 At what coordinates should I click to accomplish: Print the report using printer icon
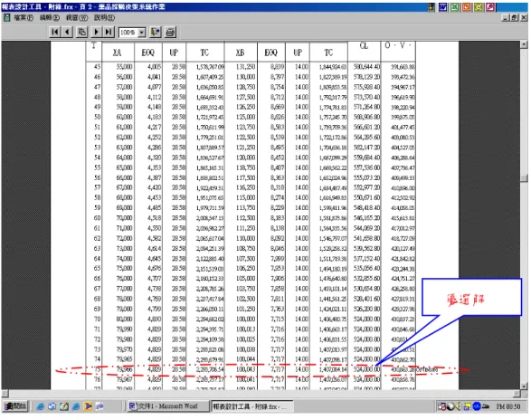click(x=170, y=33)
